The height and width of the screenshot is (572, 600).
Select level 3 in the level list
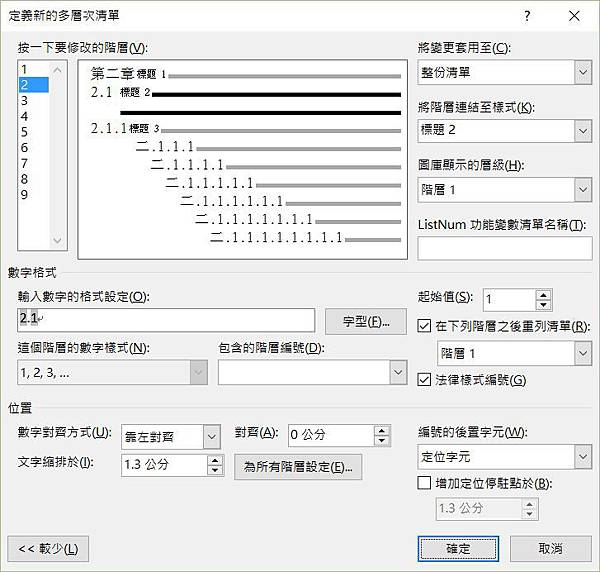(x=33, y=101)
